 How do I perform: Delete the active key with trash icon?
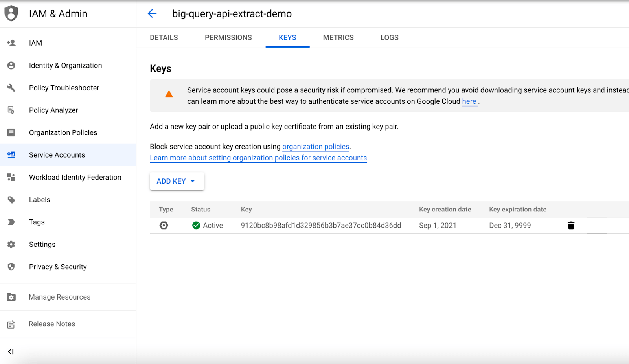[x=571, y=225]
